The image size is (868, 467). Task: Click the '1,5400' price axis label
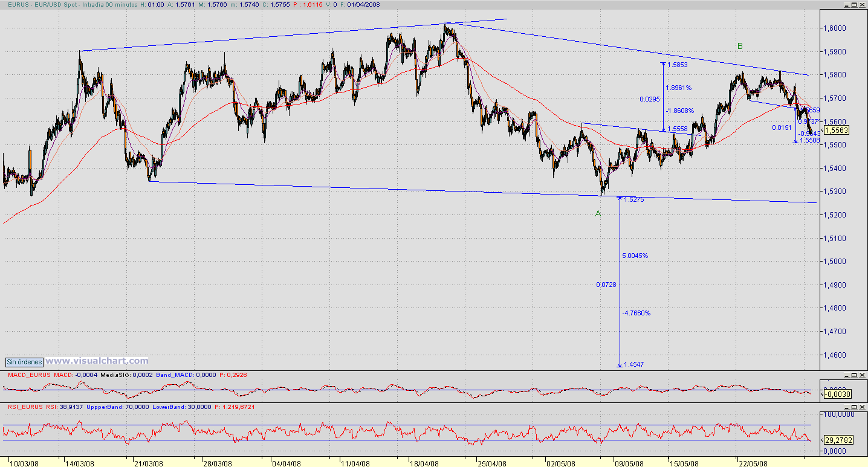pos(835,169)
